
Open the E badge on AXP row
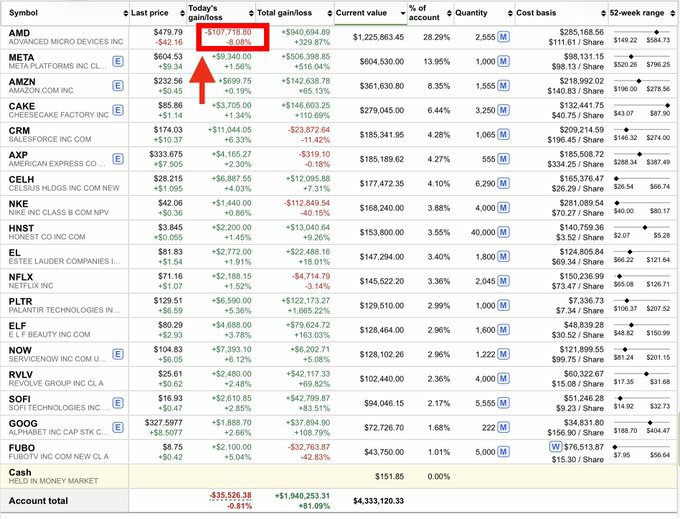click(118, 159)
